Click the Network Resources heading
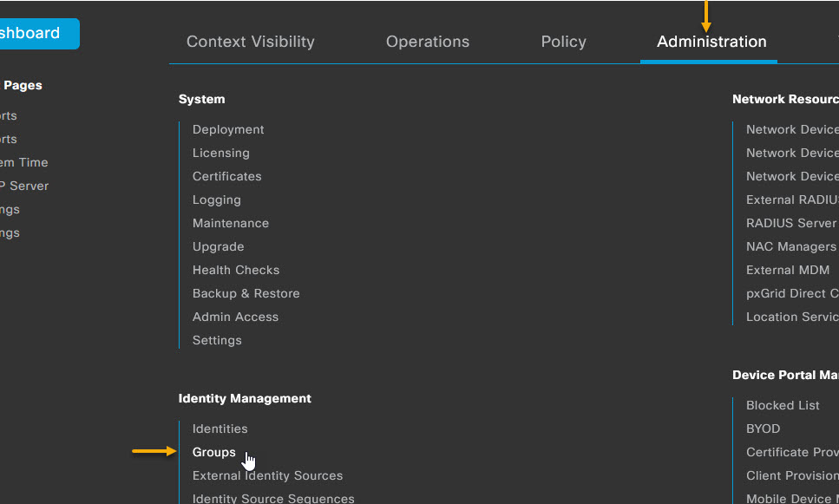 point(785,100)
